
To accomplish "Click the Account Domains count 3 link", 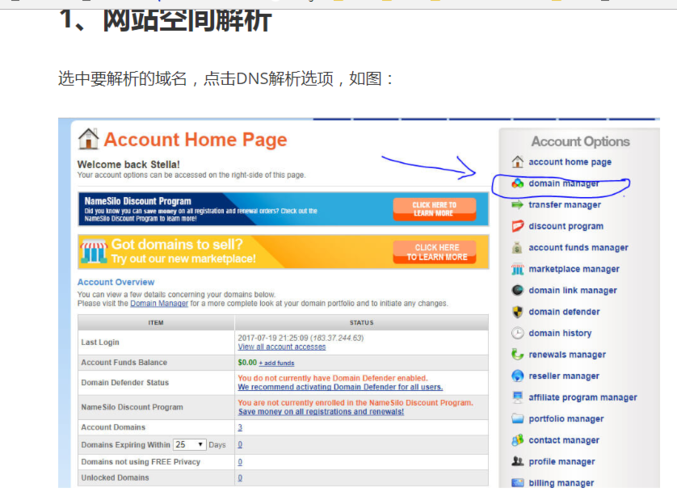I will pos(240,427).
